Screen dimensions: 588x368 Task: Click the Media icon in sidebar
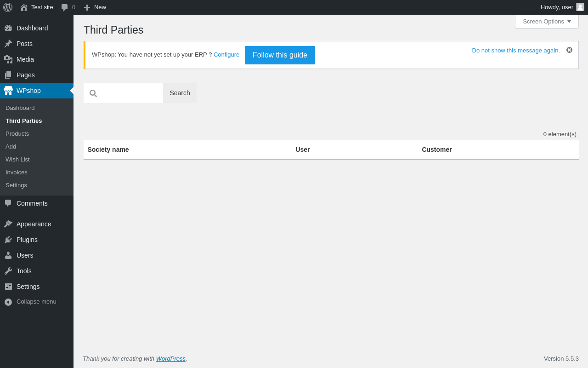point(8,59)
